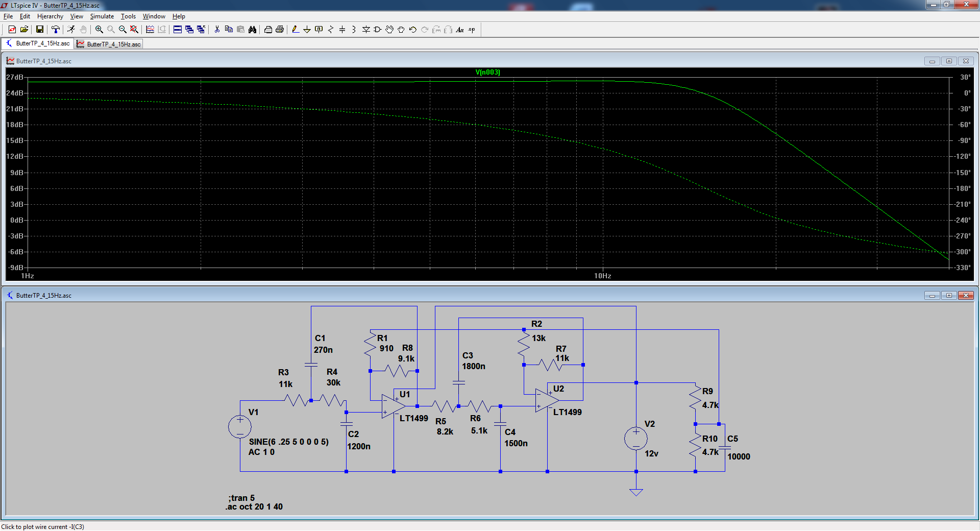Click the 0dB magnitude axis label

17,220
